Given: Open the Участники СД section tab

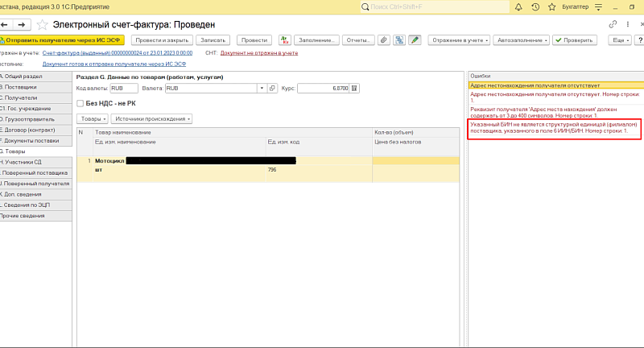Looking at the screenshot, I should point(27,162).
